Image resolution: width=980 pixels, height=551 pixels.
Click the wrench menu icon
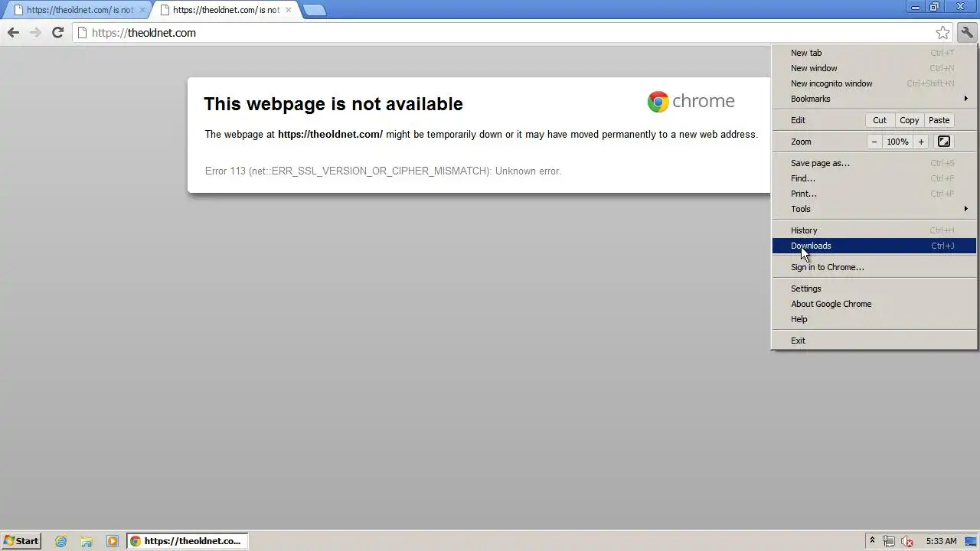[x=967, y=32]
